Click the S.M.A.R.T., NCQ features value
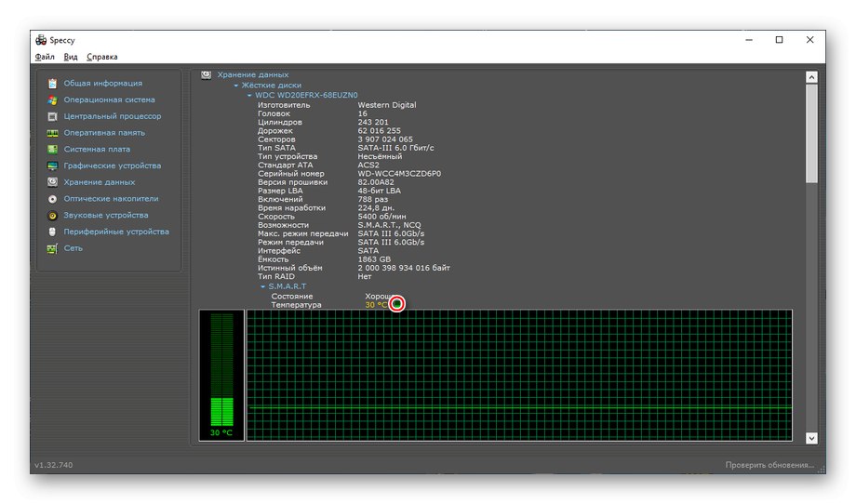The height and width of the screenshot is (504, 856). (389, 225)
